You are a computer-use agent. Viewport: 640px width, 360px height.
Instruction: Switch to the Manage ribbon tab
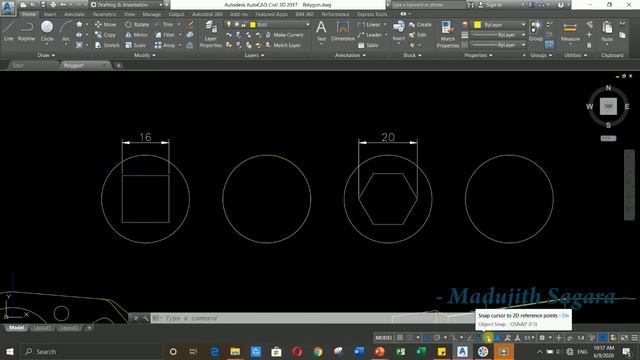click(151, 14)
